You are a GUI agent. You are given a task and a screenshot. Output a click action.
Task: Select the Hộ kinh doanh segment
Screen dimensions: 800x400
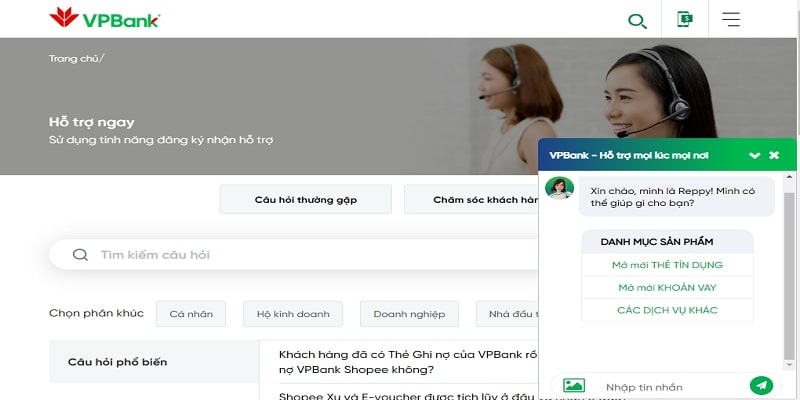(x=293, y=314)
